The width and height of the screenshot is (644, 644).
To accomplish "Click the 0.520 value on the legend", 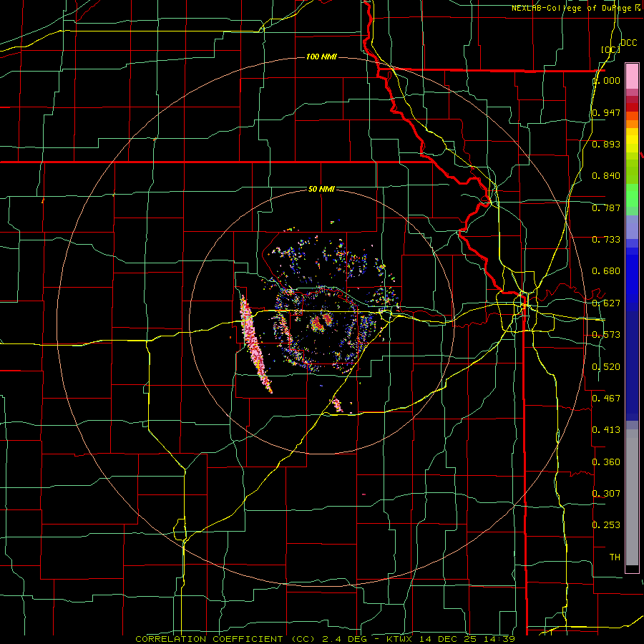I will pos(606,366).
